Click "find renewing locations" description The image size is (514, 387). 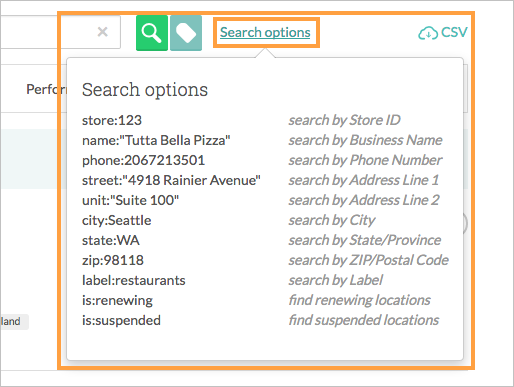pyautogui.click(x=359, y=300)
